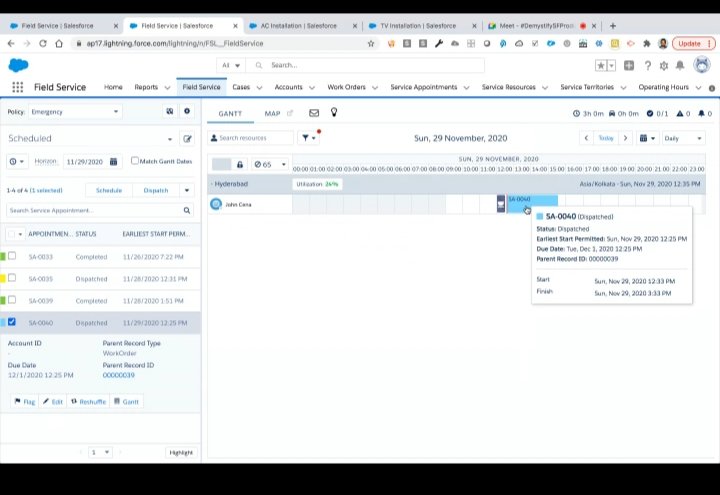Image resolution: width=720 pixels, height=495 pixels.
Task: Click the Today button
Action: pos(606,138)
